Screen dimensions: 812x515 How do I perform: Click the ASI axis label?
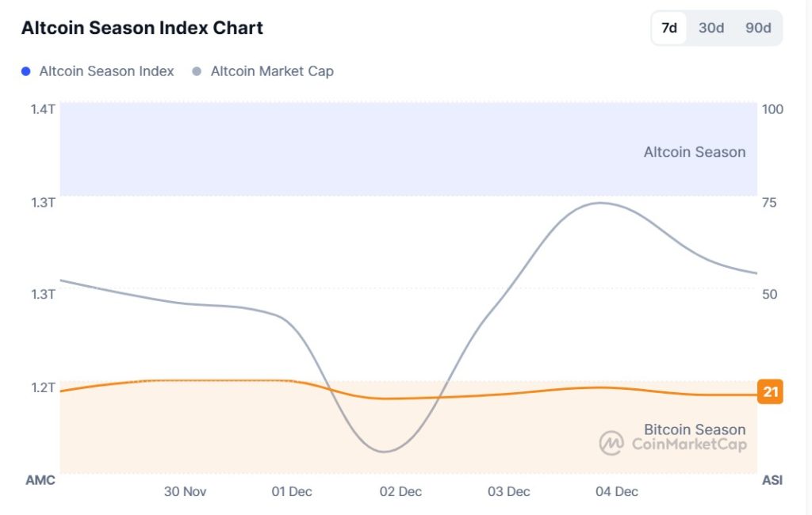click(772, 480)
